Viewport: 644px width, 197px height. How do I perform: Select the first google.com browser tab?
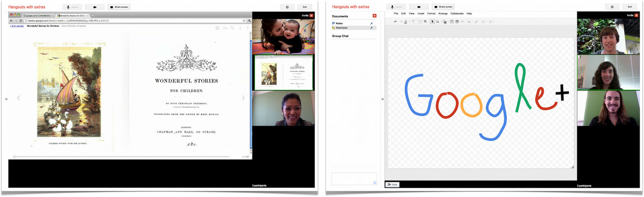(39, 16)
